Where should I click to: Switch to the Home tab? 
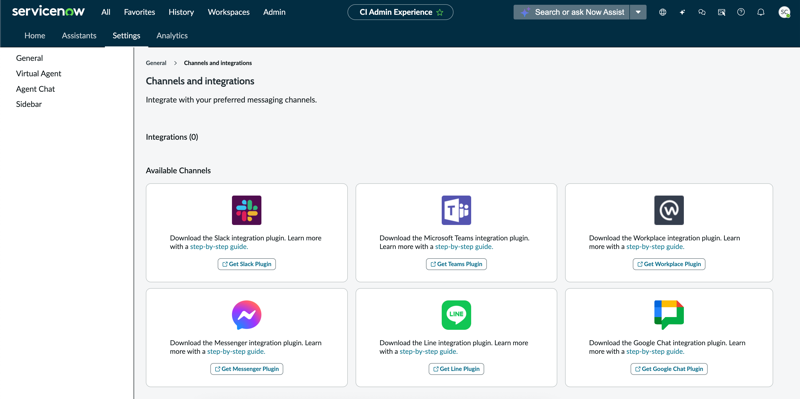pyautogui.click(x=35, y=36)
